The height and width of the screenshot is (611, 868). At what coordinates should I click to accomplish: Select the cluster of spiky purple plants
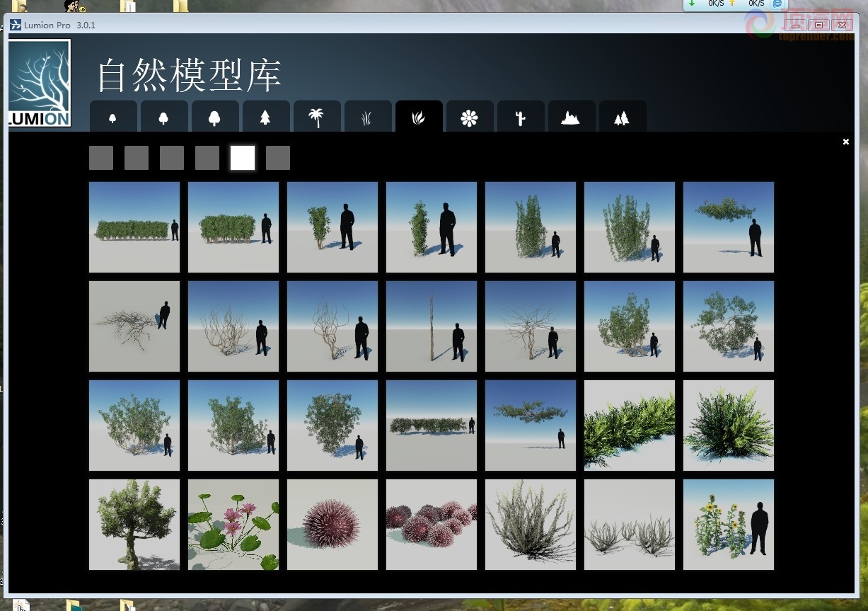coord(432,525)
